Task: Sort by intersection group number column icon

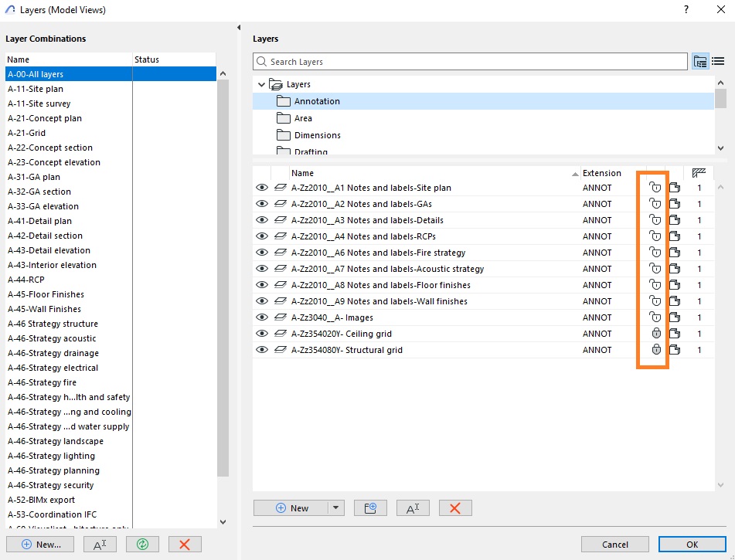Action: [x=699, y=173]
